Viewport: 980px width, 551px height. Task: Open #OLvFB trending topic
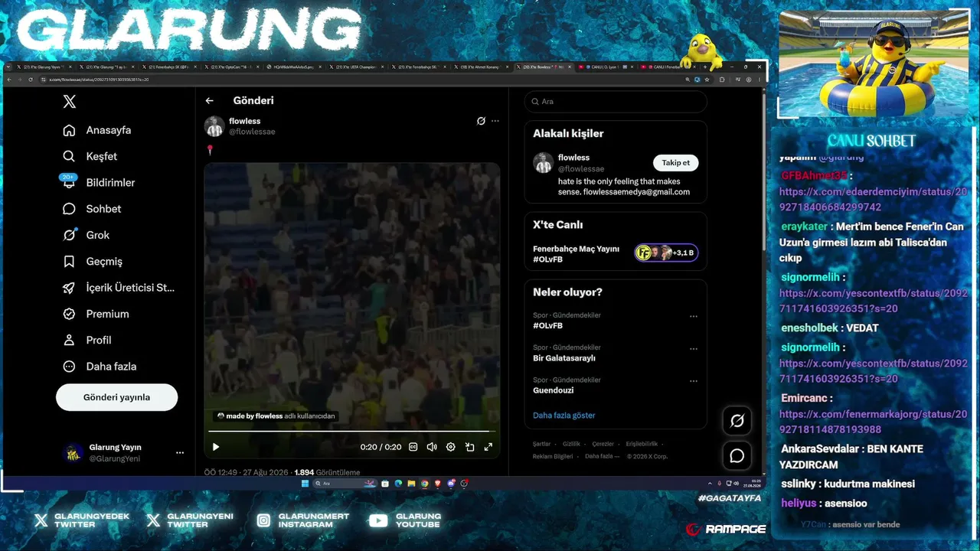point(548,325)
